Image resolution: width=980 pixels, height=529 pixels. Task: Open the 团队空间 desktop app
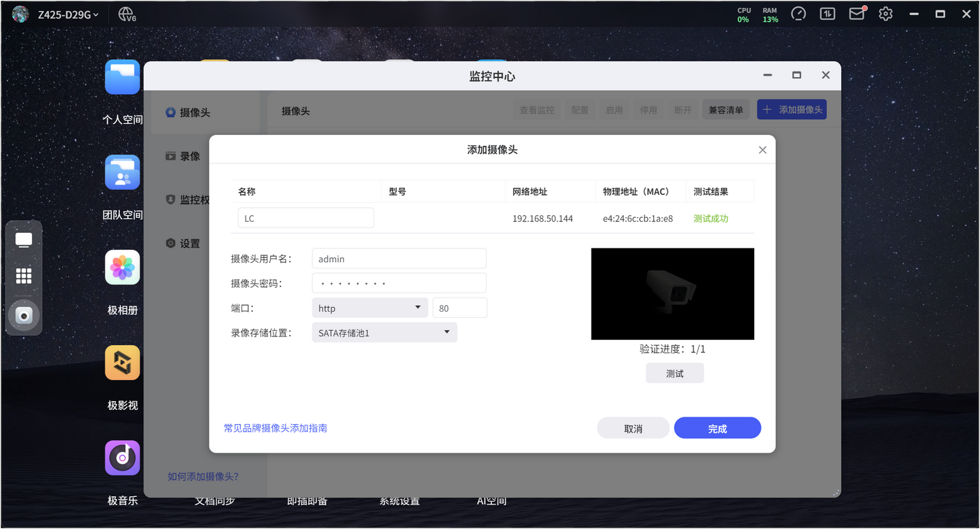[122, 172]
